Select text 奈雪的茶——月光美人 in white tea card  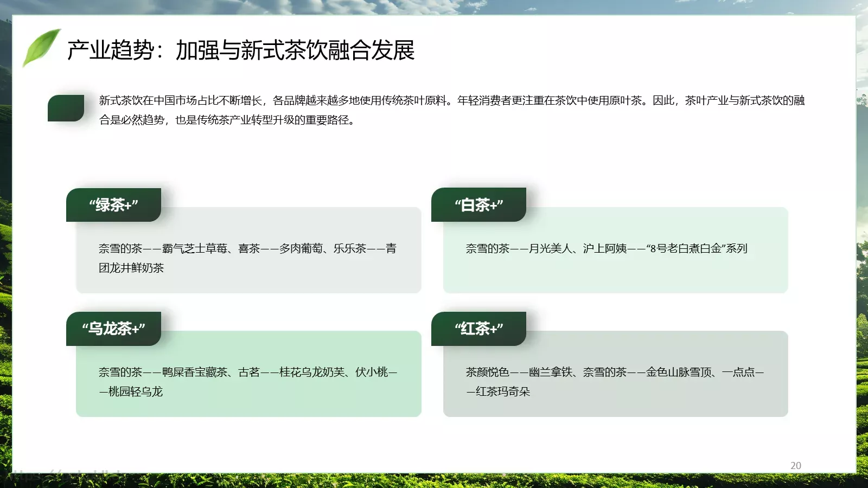point(519,248)
